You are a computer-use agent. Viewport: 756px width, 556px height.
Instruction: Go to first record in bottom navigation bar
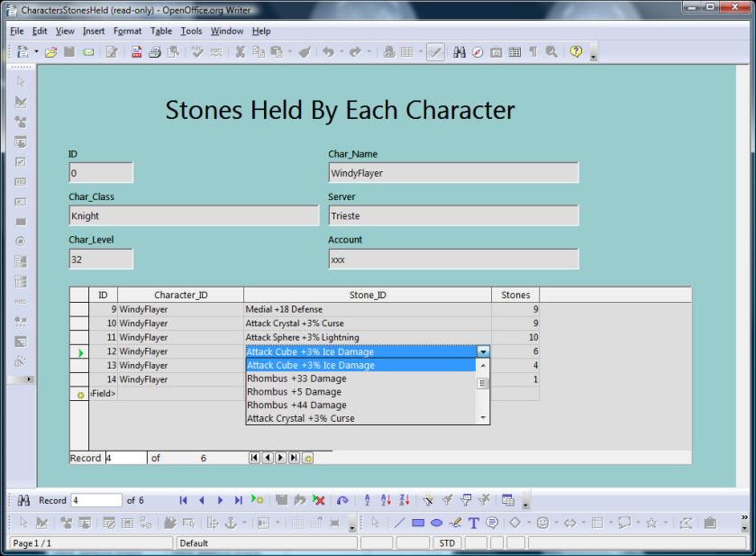click(x=183, y=500)
